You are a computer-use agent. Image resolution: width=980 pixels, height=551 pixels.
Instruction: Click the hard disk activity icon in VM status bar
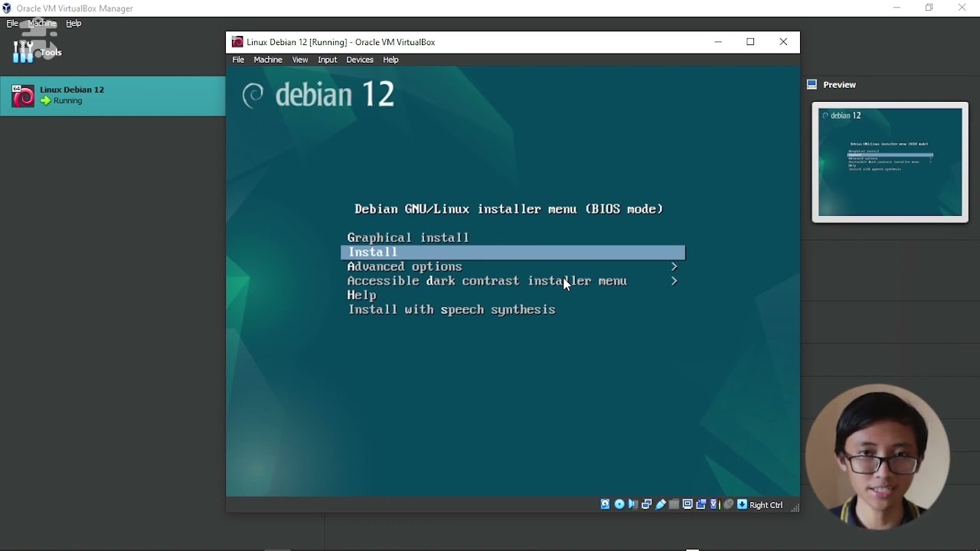tap(605, 504)
